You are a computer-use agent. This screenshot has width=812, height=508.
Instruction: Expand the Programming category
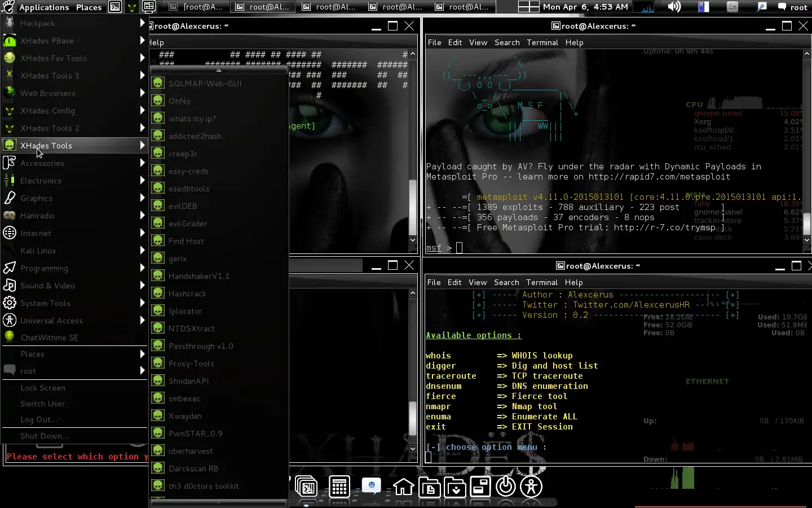(x=74, y=268)
